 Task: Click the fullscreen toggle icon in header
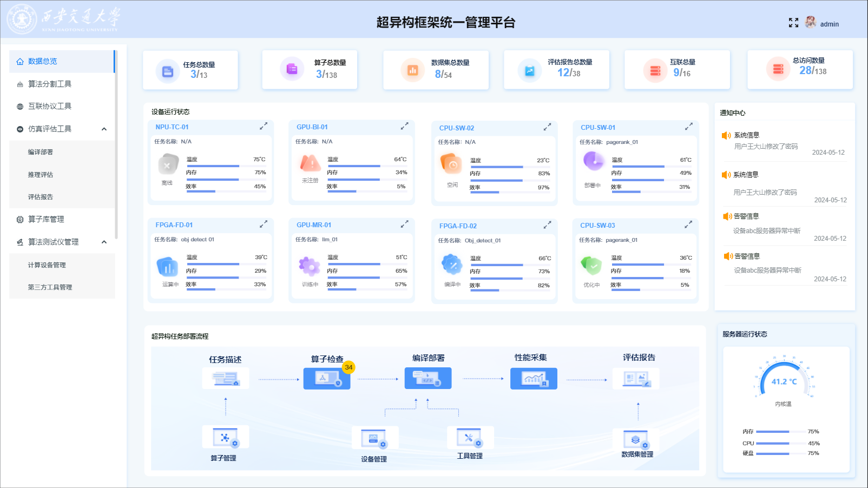pyautogui.click(x=793, y=23)
